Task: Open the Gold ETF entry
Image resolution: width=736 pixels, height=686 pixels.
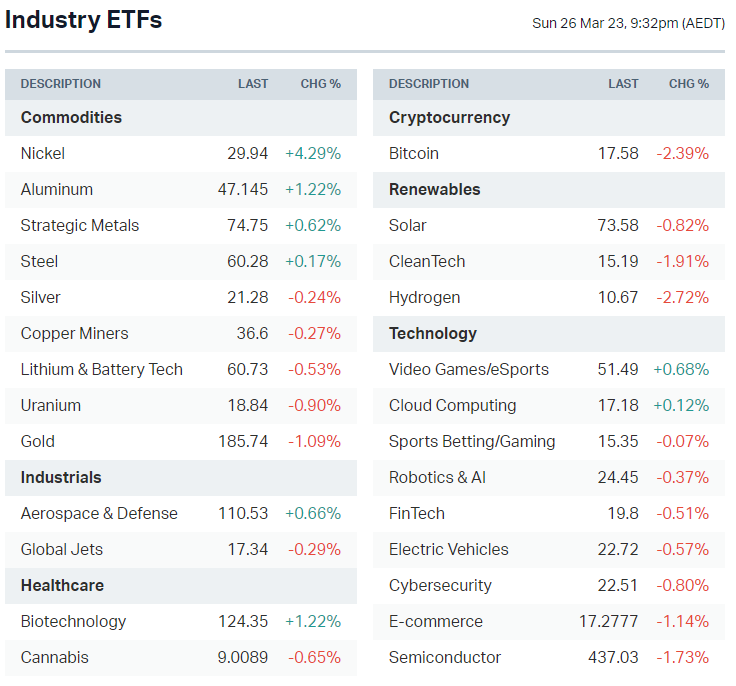Action: click(38, 442)
